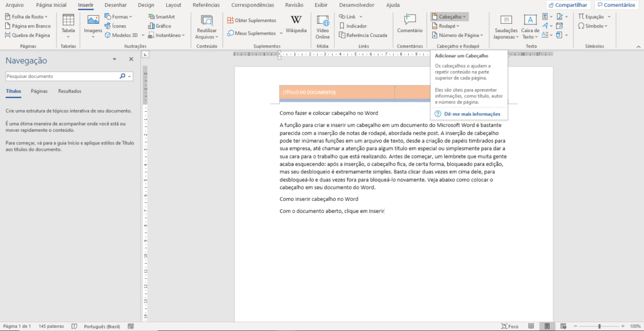Switch to Foco mode in status bar

(x=510, y=327)
